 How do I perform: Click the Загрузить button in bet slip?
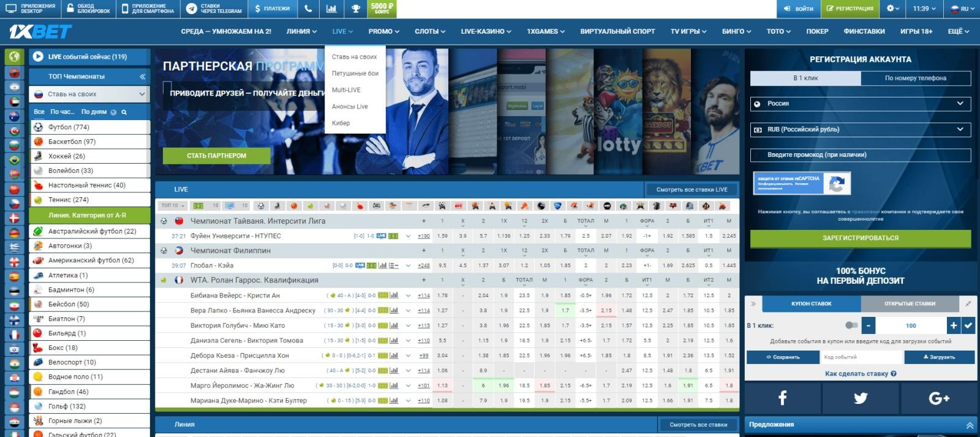pyautogui.click(x=939, y=357)
